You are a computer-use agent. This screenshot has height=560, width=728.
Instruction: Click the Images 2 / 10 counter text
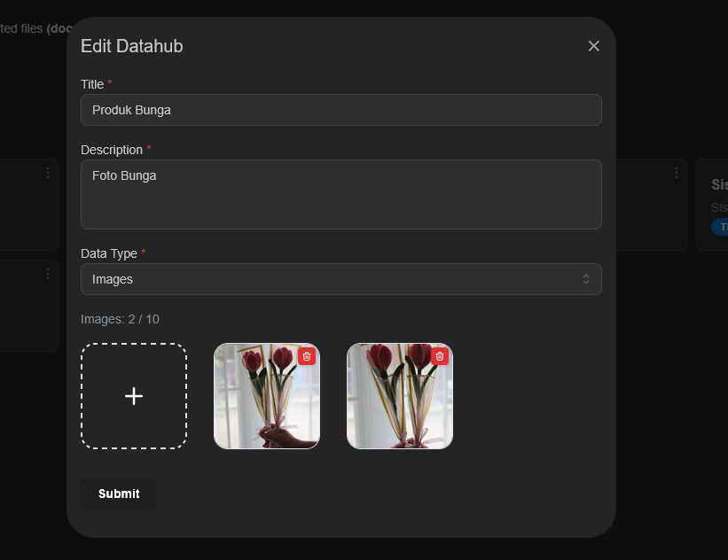pyautogui.click(x=120, y=319)
